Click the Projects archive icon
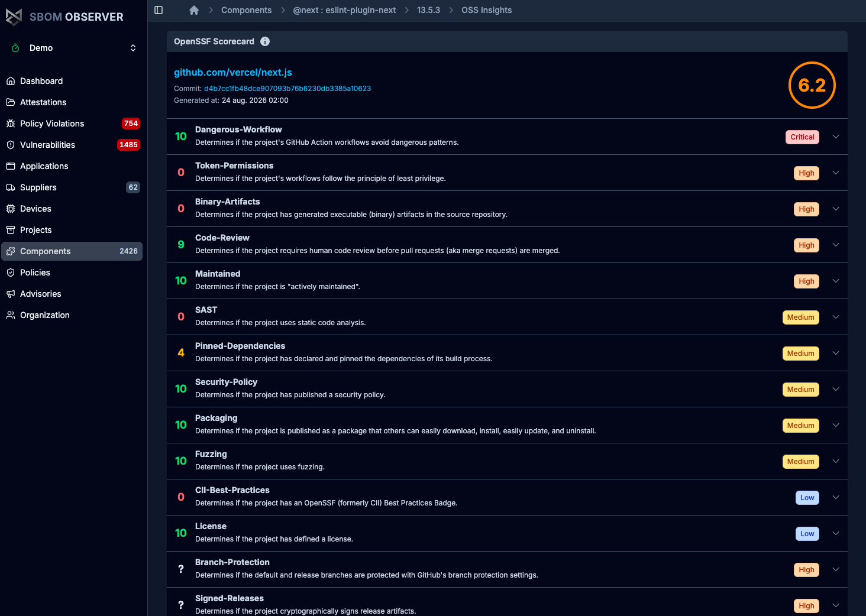Image resolution: width=866 pixels, height=616 pixels. coord(11,230)
